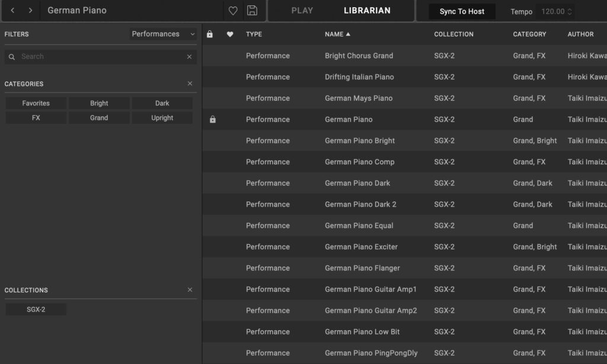This screenshot has height=364, width=607.
Task: Go to the next preset arrow
Action: pyautogui.click(x=31, y=11)
